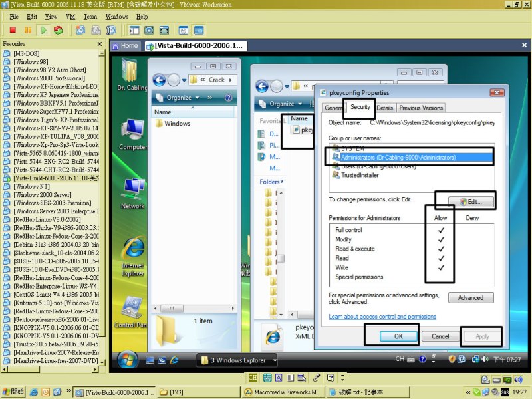The image size is (532, 399).
Task: Click the green Power On play icon
Action: click(x=43, y=30)
